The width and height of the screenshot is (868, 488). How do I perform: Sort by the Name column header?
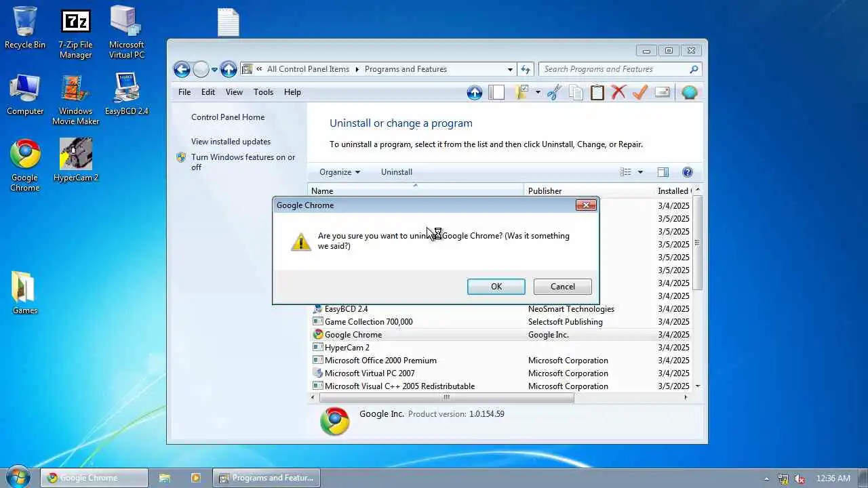(x=416, y=191)
